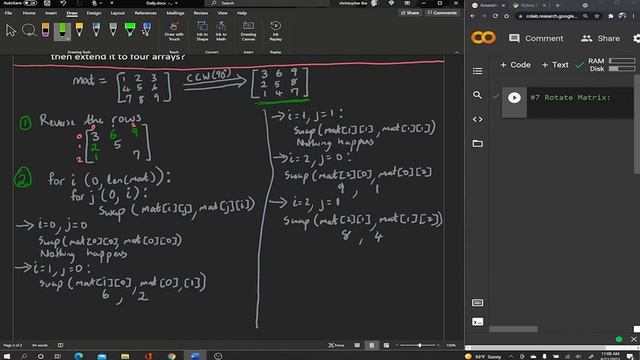Open the View tab in Word
The height and width of the screenshot is (360, 640).
coord(222,13)
